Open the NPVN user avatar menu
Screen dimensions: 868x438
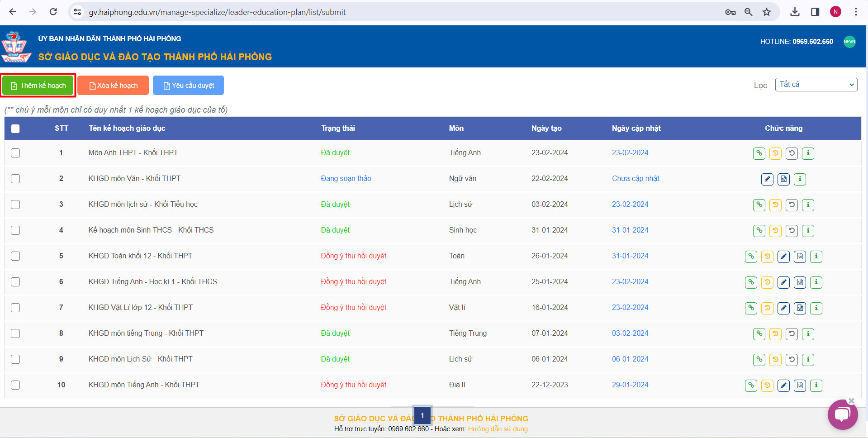coord(849,42)
